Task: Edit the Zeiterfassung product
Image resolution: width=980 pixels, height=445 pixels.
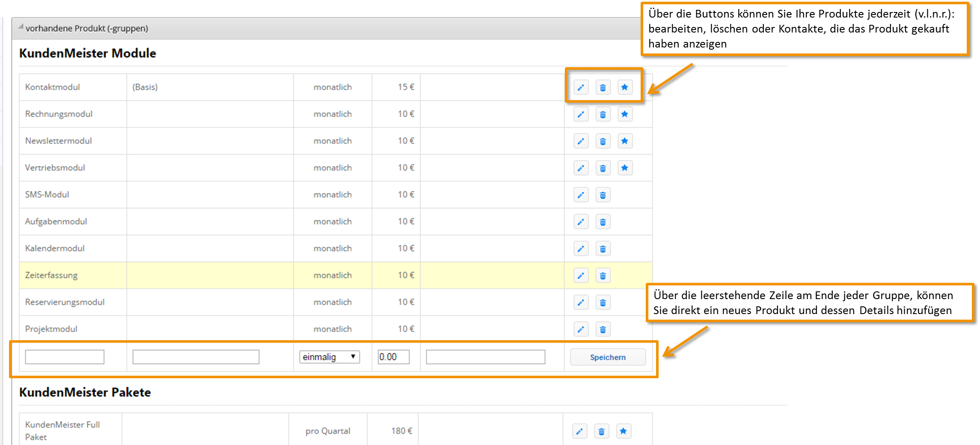Action: click(x=581, y=276)
